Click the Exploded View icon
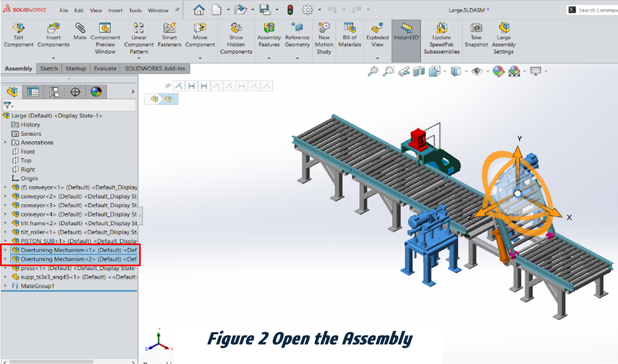Image resolution: width=618 pixels, height=364 pixels. click(377, 28)
